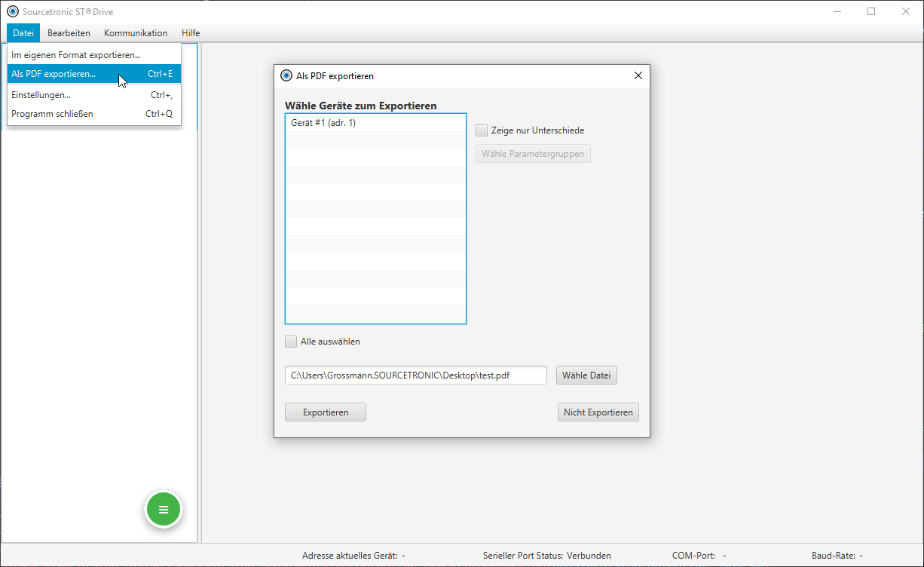Viewport: 924px width, 567px height.
Task: Select Als PDF exportieren menu entry
Action: [x=54, y=74]
